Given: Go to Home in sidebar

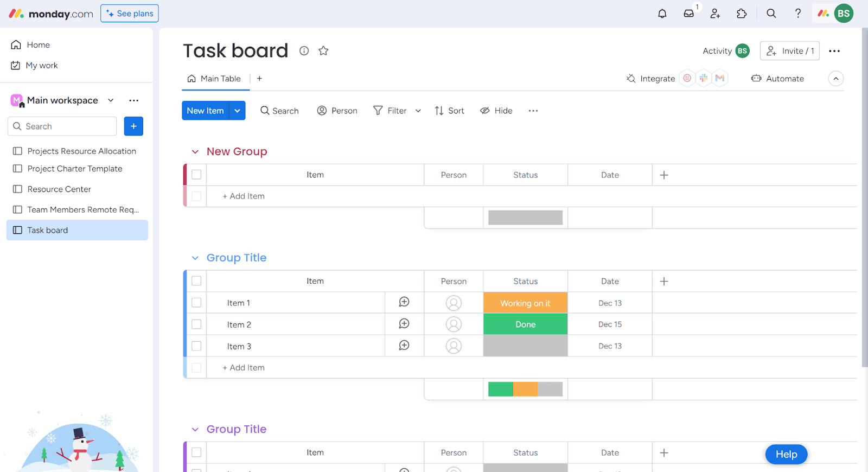Looking at the screenshot, I should [31, 44].
